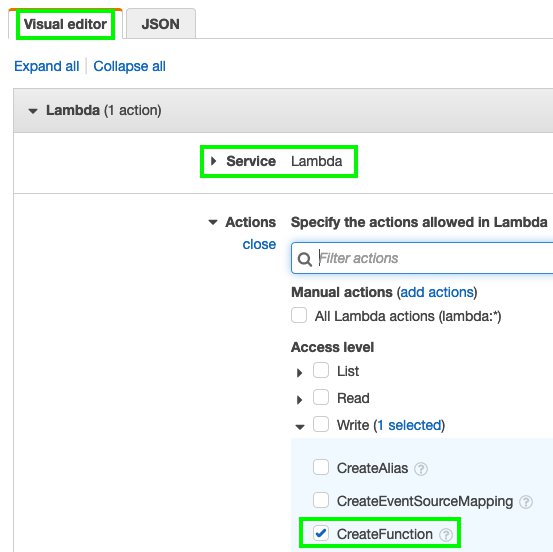Uncheck the CreateFunction checkbox
The width and height of the screenshot is (553, 552).
point(321,533)
